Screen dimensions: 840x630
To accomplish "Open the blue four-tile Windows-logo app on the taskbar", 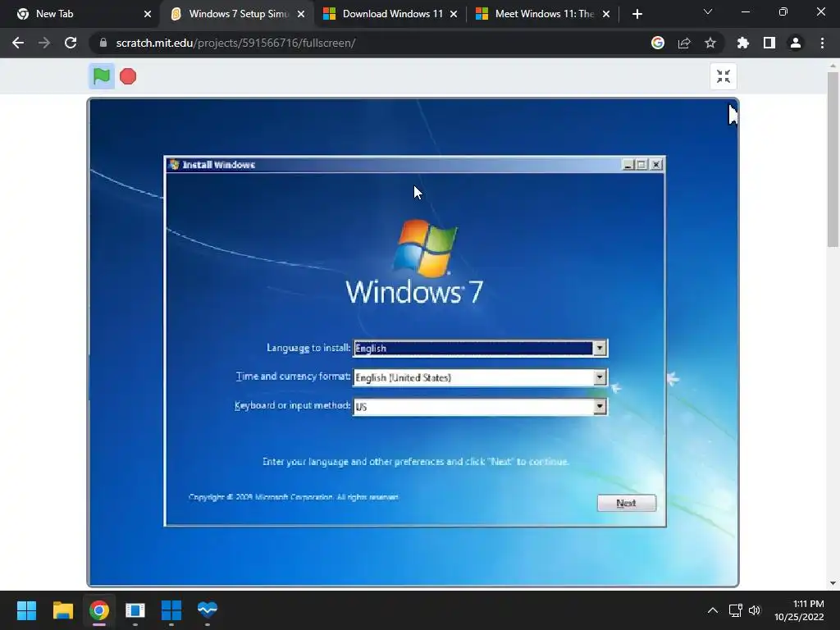I will [x=171, y=610].
